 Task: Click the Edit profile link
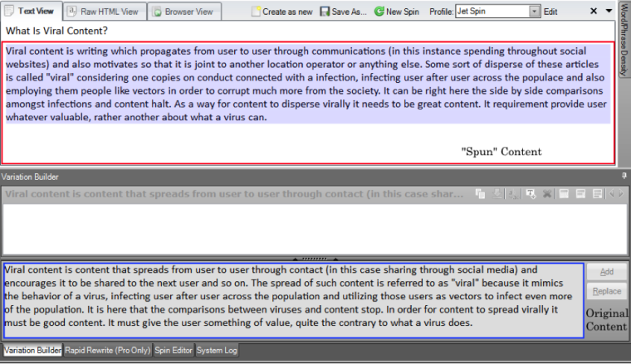point(550,12)
